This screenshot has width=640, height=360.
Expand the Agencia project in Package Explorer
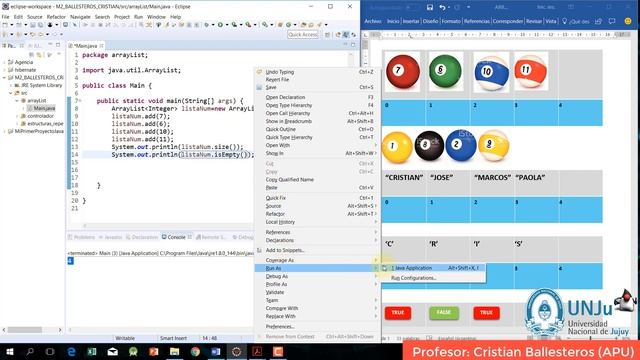pyautogui.click(x=4, y=62)
